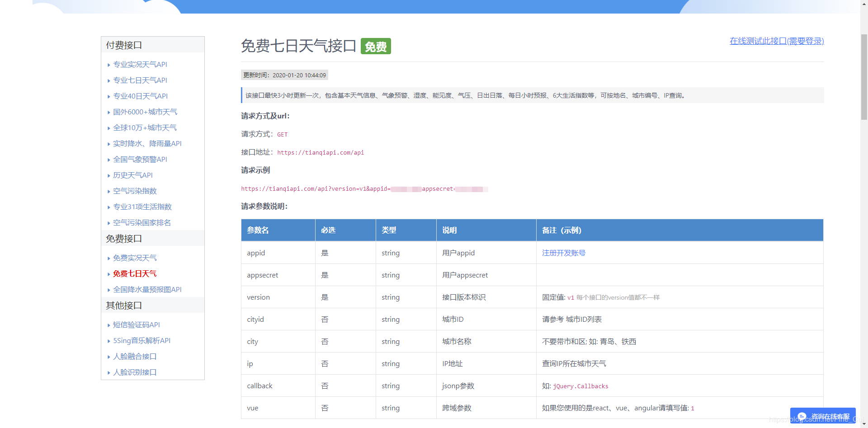Screen dimensions: 868x428
Task: Open 人脸识别接口 sidebar link
Action: pyautogui.click(x=135, y=372)
